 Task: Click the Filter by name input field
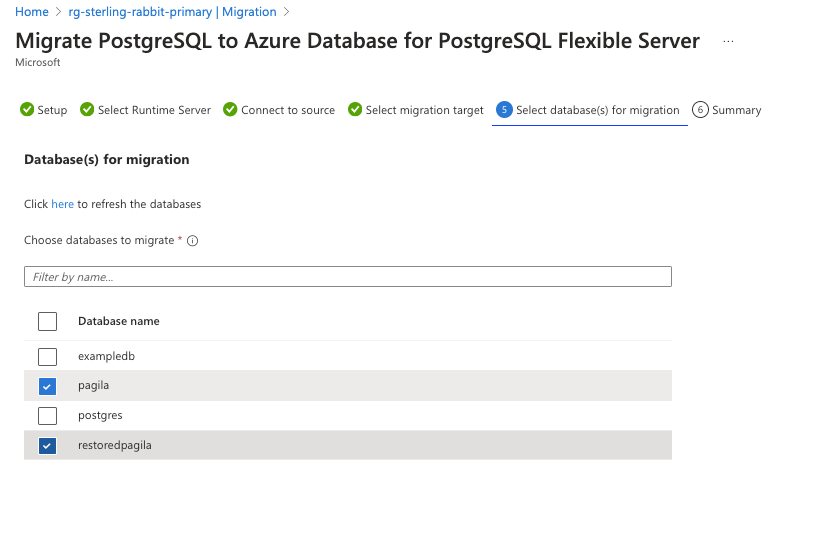tap(347, 277)
